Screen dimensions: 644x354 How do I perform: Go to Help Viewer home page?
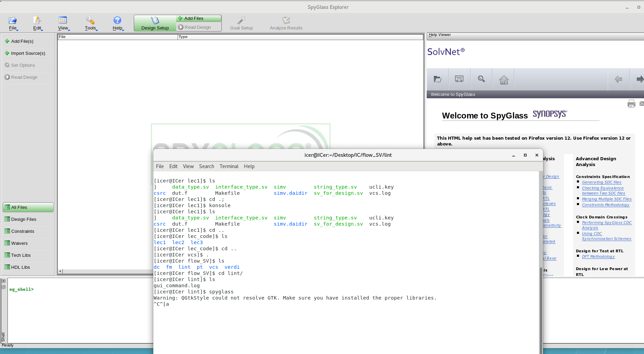click(x=504, y=79)
